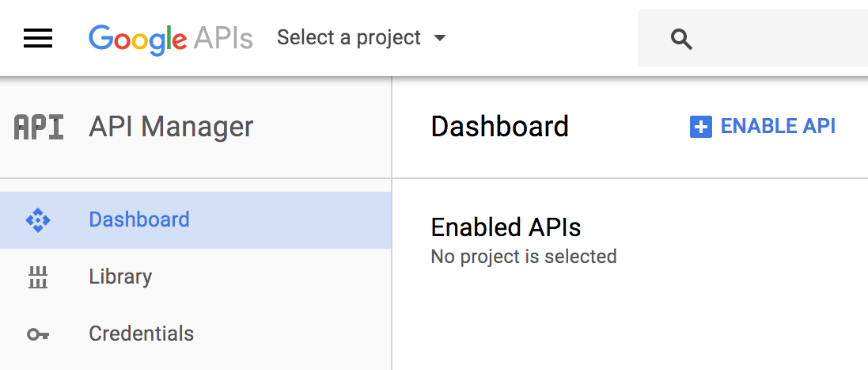Screen dimensions: 868x370
Task: Select the Dashboard item in the sidebar
Action: click(x=195, y=220)
